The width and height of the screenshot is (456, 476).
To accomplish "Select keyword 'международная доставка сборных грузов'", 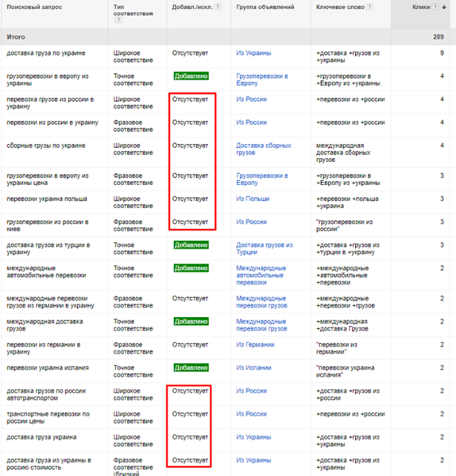I will pos(343,153).
